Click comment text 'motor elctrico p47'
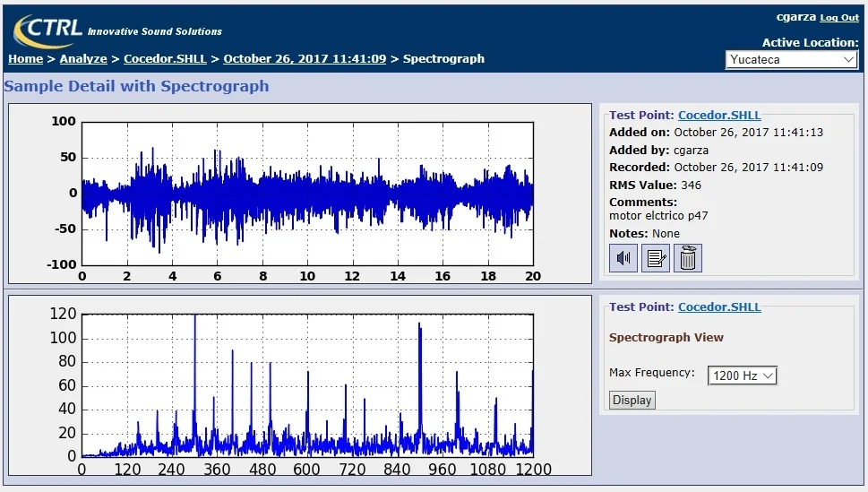 pos(658,216)
